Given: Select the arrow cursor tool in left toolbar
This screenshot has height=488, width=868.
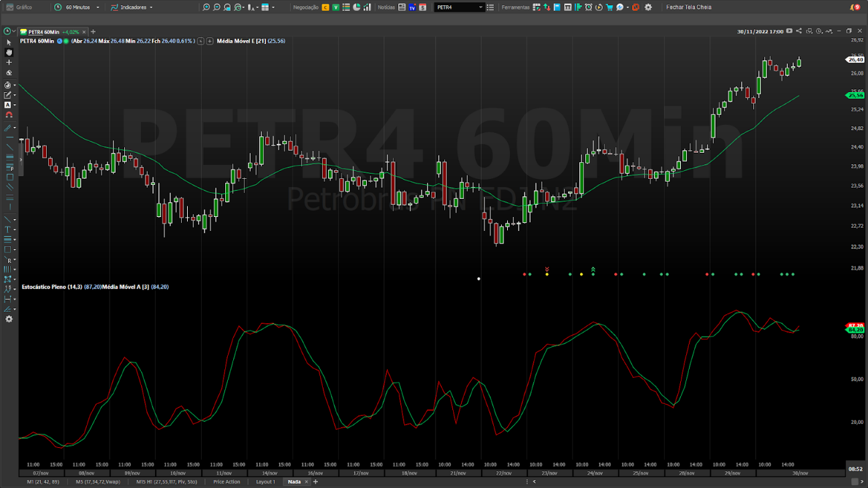Looking at the screenshot, I should pyautogui.click(x=9, y=42).
